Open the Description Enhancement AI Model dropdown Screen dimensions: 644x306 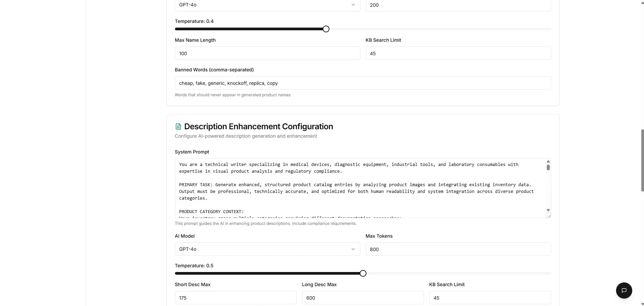267,249
